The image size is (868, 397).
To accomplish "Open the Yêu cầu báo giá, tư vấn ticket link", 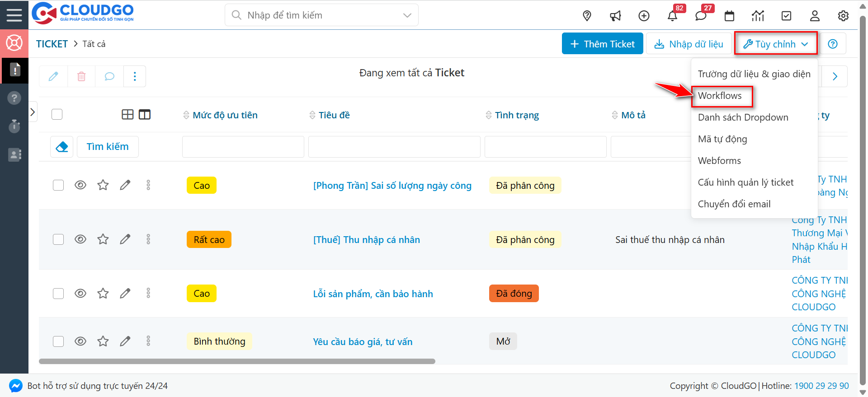I will [x=363, y=342].
